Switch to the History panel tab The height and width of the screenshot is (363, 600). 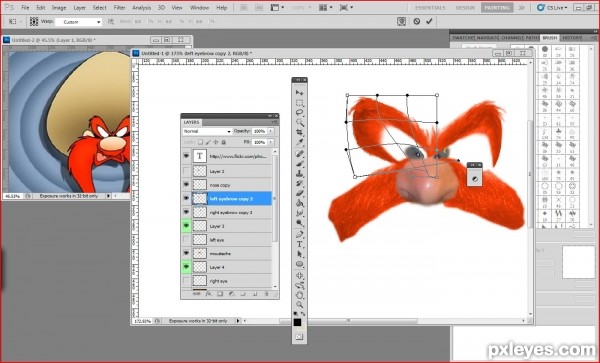[x=572, y=38]
